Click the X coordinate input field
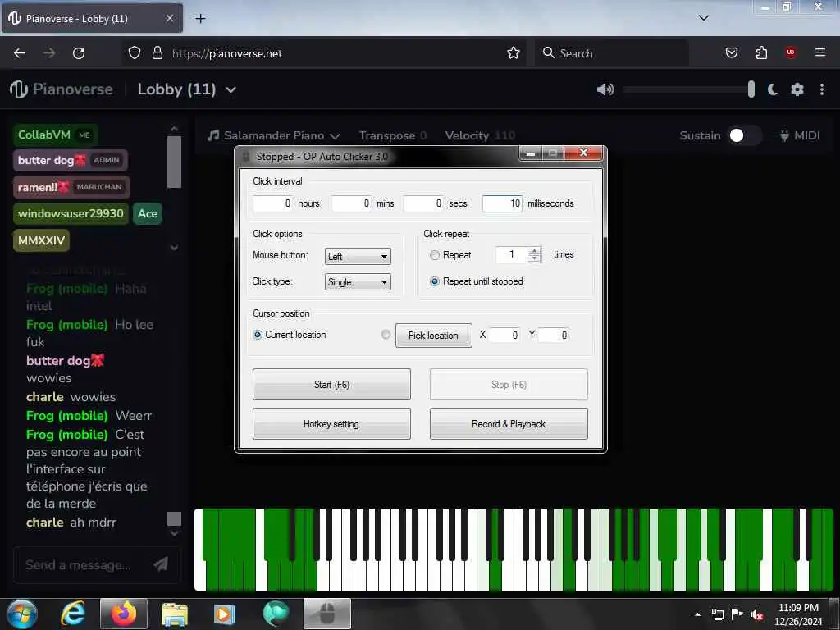Viewport: 840px width, 630px height. pos(504,335)
